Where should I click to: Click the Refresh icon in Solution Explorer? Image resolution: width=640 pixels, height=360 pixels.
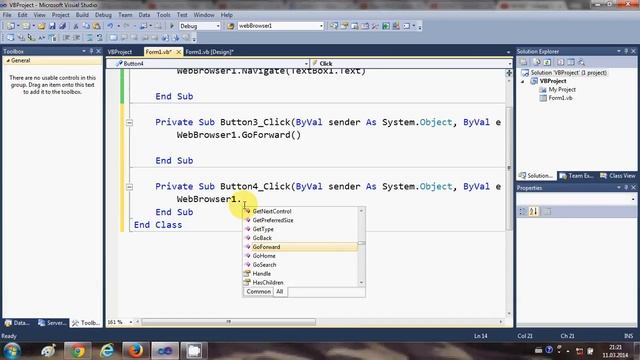coord(547,62)
